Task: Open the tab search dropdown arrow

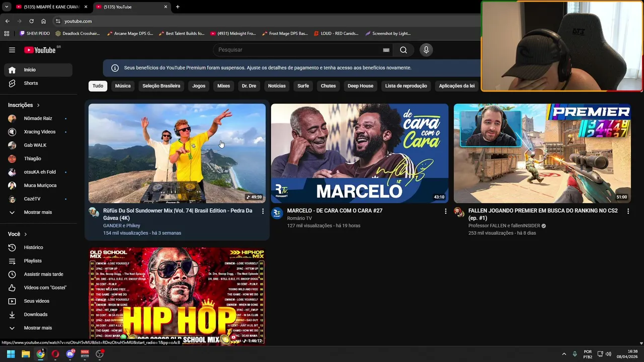Action: pos(7,7)
